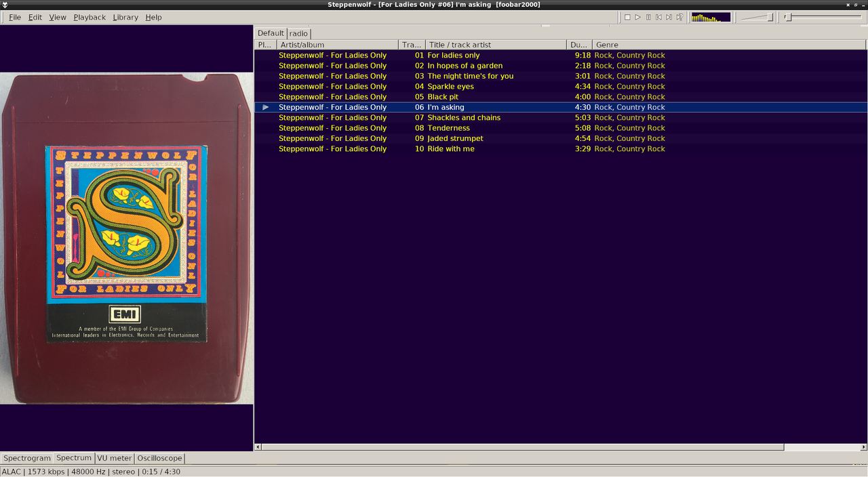Click the Stop playback button
This screenshot has height=477, width=868.
(x=627, y=17)
